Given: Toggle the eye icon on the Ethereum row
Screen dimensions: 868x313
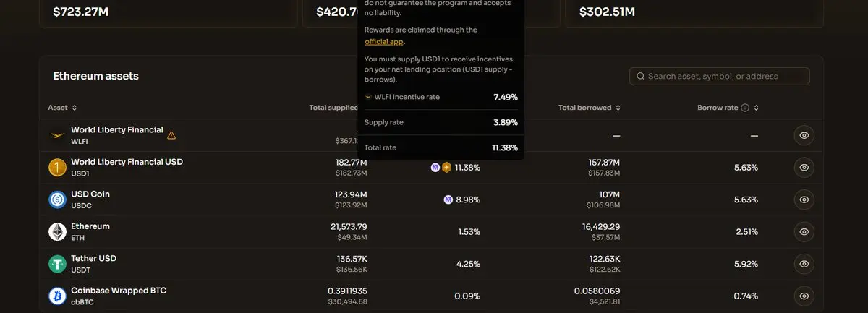Looking at the screenshot, I should click(x=804, y=231).
